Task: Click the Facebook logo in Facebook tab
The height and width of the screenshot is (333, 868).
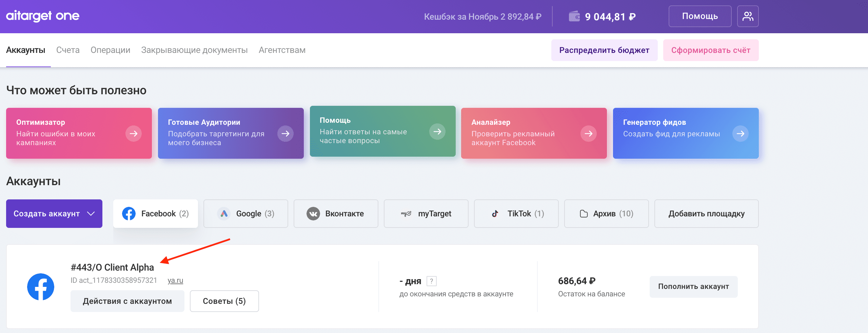Action: [x=129, y=214]
